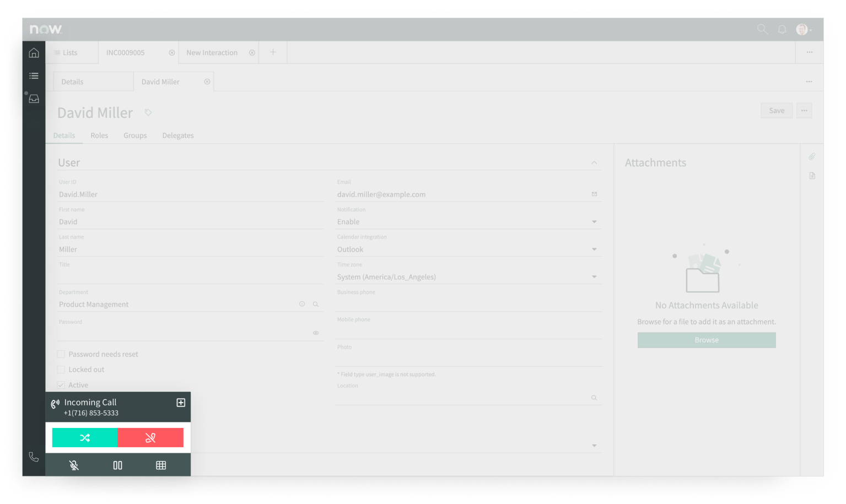Click the First name field
Screen dimensions: 846x504
point(191,222)
